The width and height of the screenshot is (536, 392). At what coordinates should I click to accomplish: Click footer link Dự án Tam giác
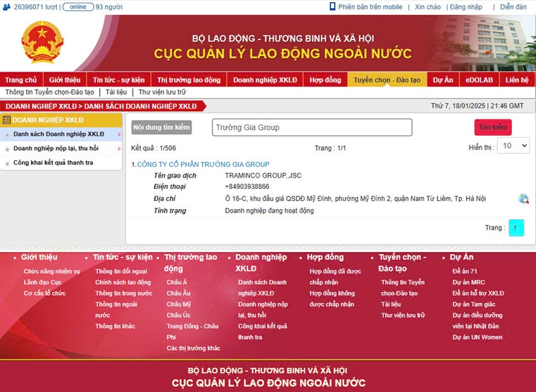coord(474,304)
